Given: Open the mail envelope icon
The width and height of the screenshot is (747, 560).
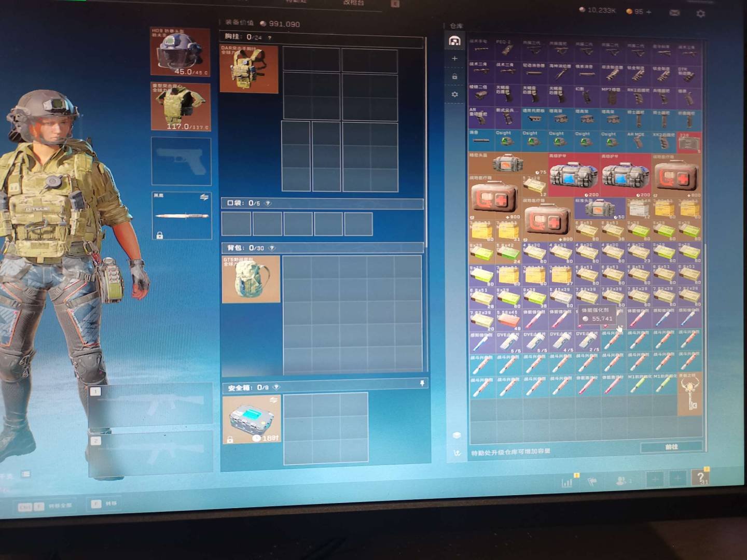Looking at the screenshot, I should click(675, 12).
